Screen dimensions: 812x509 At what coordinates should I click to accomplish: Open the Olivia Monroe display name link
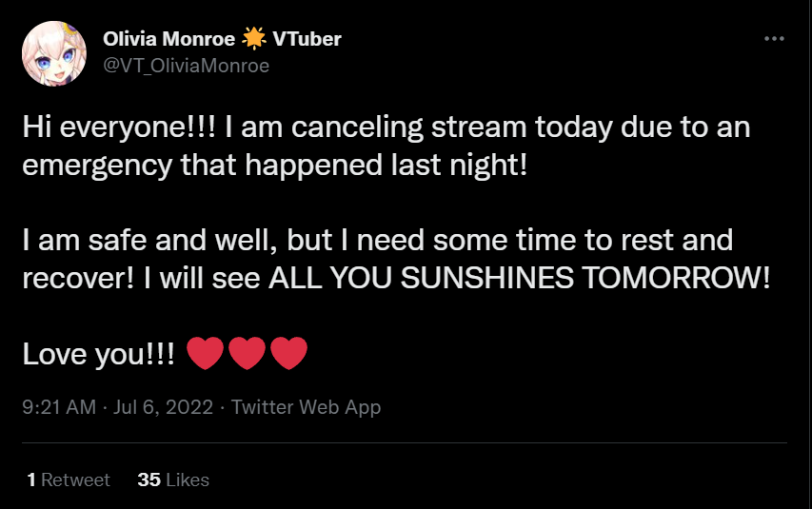point(169,39)
